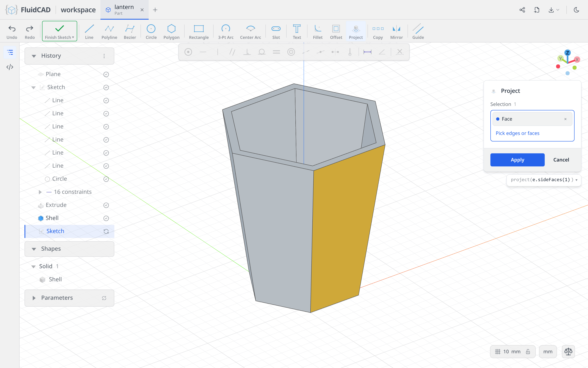Open the History panel options menu
The image size is (588, 368).
104,56
